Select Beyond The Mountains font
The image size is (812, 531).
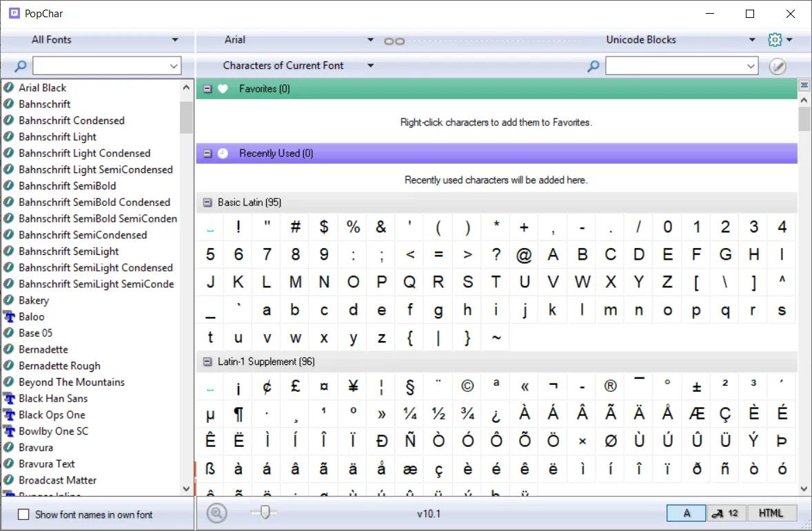click(x=72, y=382)
